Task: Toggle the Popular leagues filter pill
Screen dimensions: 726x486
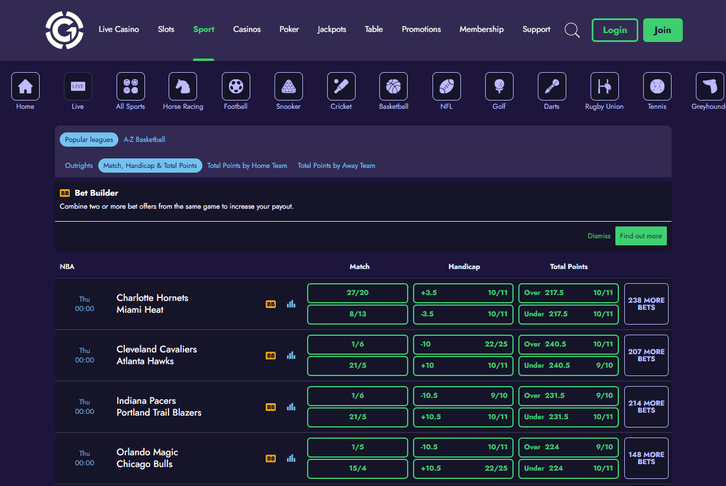Action: coord(89,139)
